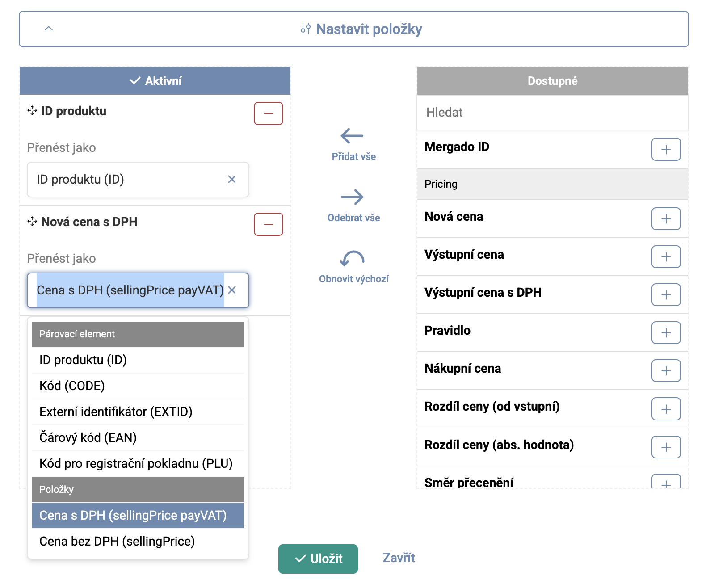
Task: Click plus next to Pravidlo
Action: click(x=666, y=333)
